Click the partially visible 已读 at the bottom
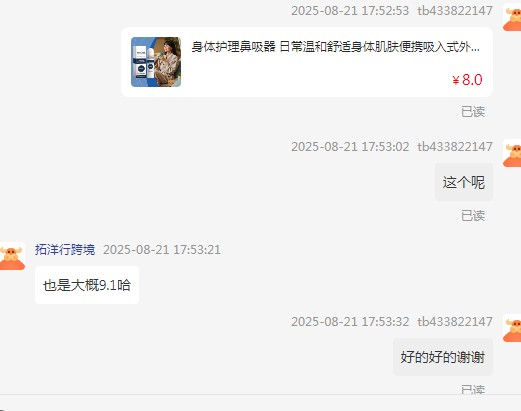The image size is (521, 411). 473,389
